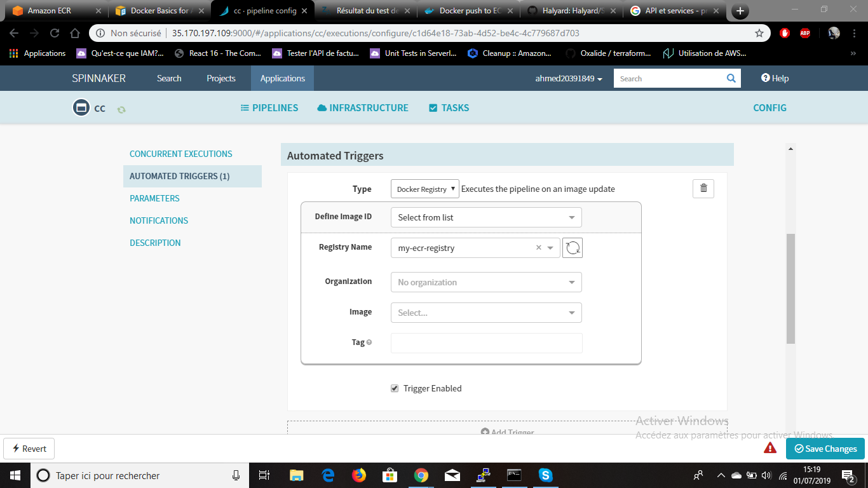The image size is (868, 488).
Task: Click the Windows search box
Action: (x=140, y=475)
